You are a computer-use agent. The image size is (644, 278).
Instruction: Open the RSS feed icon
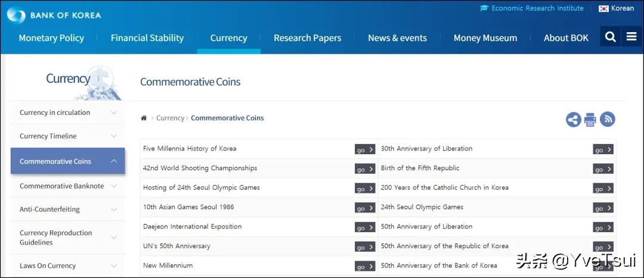coord(607,120)
